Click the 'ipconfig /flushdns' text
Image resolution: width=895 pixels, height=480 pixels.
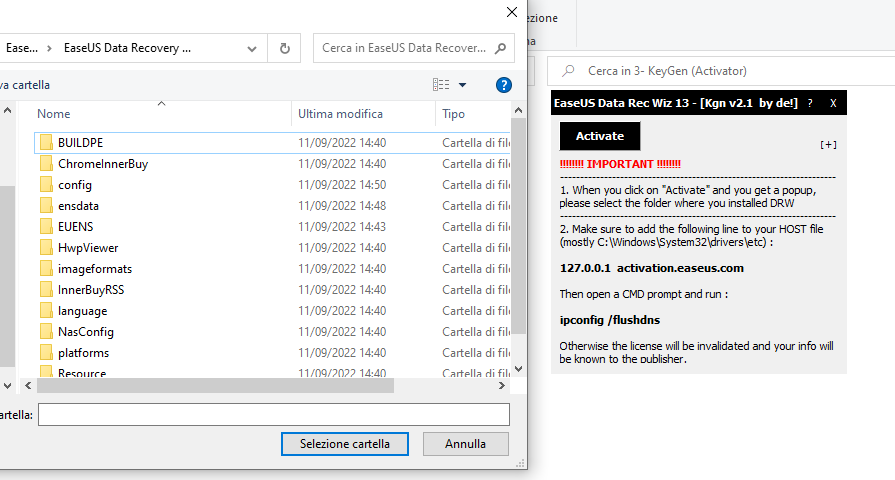[610, 320]
